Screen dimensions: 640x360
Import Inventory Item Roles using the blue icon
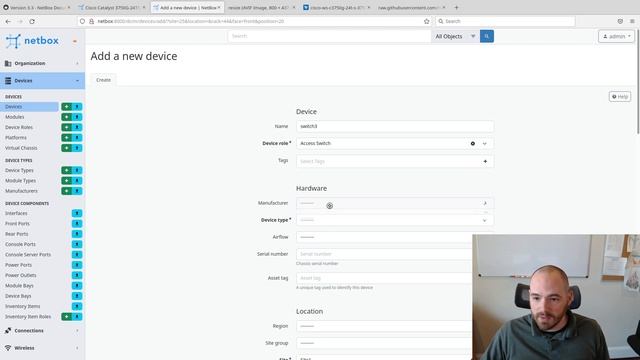click(77, 316)
